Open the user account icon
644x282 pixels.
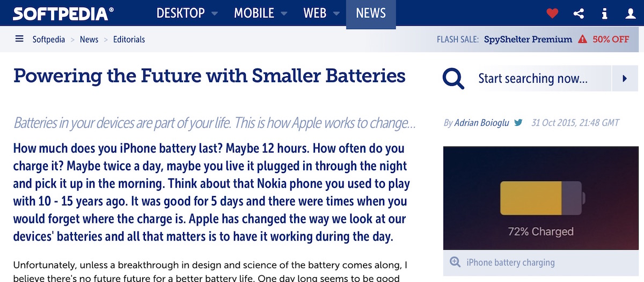click(631, 14)
